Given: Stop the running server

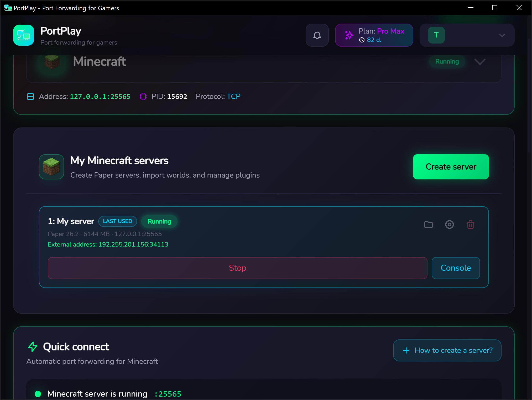Looking at the screenshot, I should point(237,268).
